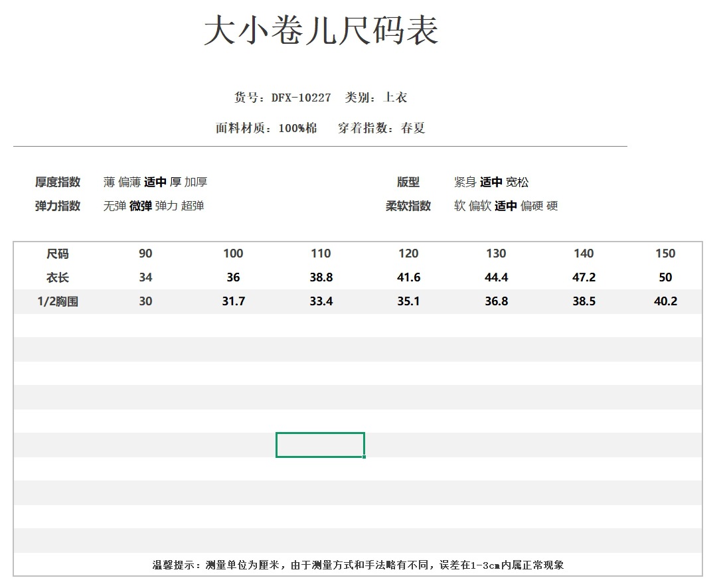Screen dimensions: 727x588
Task: Click the 衣长 value 41.6
Action: click(408, 277)
